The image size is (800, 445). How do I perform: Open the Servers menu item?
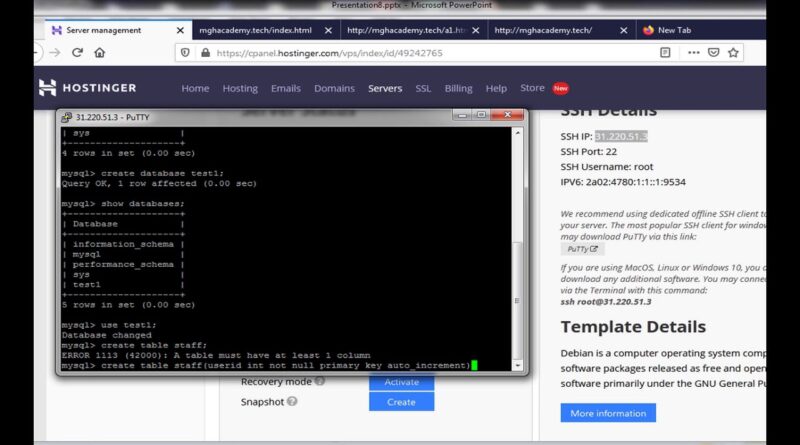pyautogui.click(x=385, y=88)
